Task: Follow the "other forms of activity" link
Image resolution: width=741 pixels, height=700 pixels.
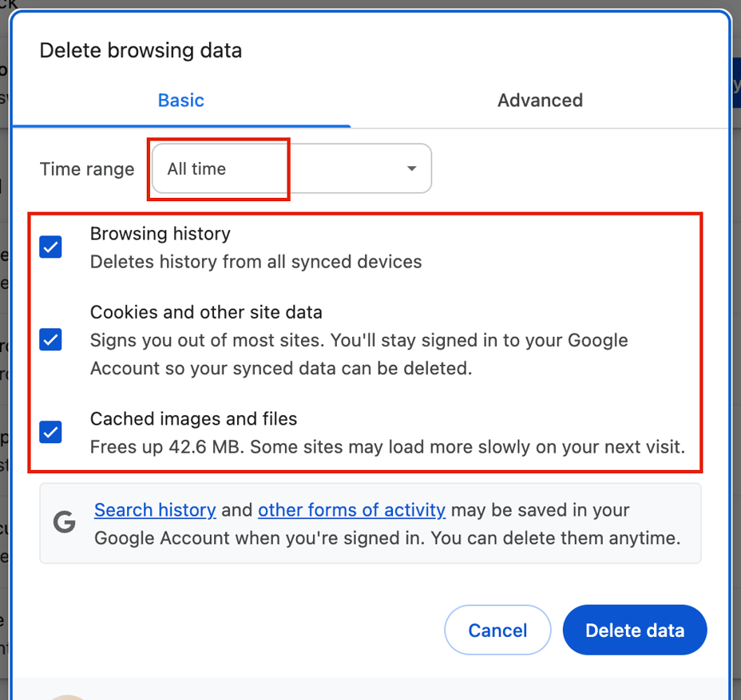Action: pyautogui.click(x=351, y=510)
